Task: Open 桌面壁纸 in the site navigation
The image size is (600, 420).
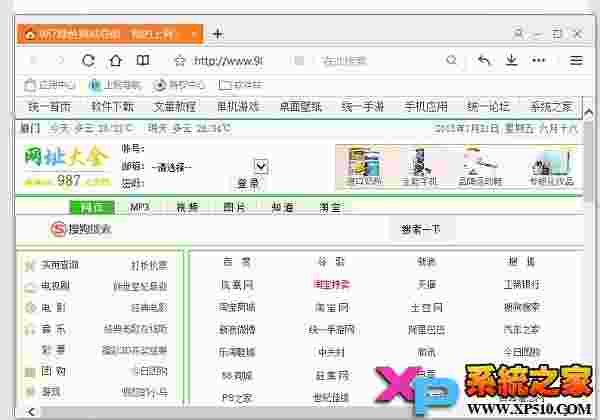Action: click(x=300, y=106)
